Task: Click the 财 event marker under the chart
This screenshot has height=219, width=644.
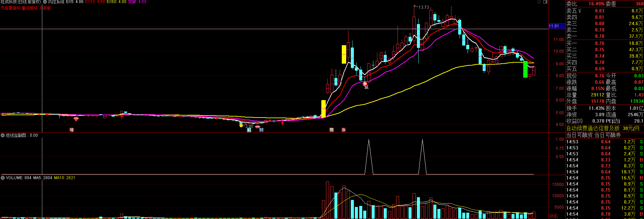Action: coord(261,130)
